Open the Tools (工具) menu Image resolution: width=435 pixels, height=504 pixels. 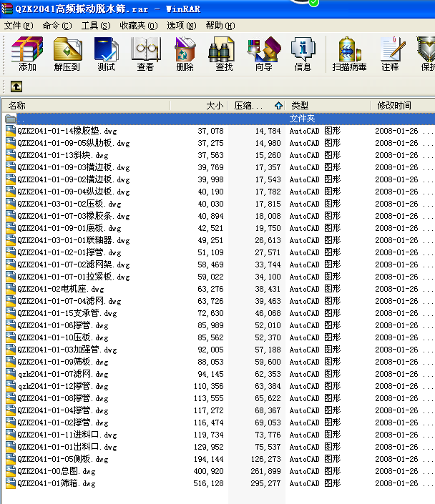point(96,26)
